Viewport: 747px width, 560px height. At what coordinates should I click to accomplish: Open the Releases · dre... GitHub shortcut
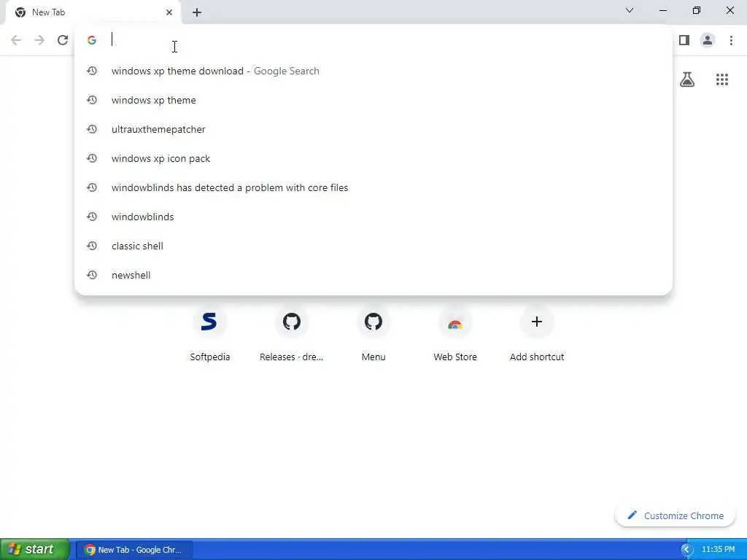(x=292, y=334)
